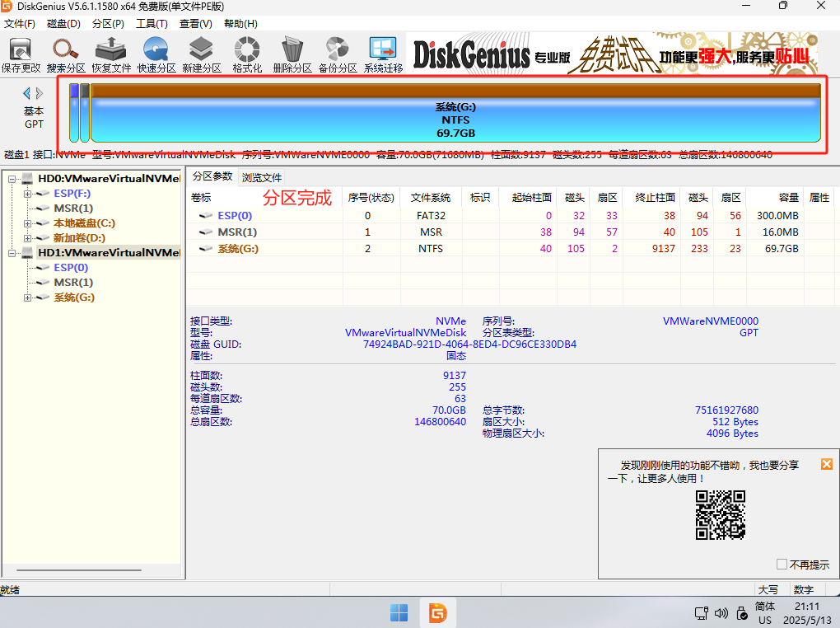Close the share popup with orange X
This screenshot has height=628, width=840.
827,464
